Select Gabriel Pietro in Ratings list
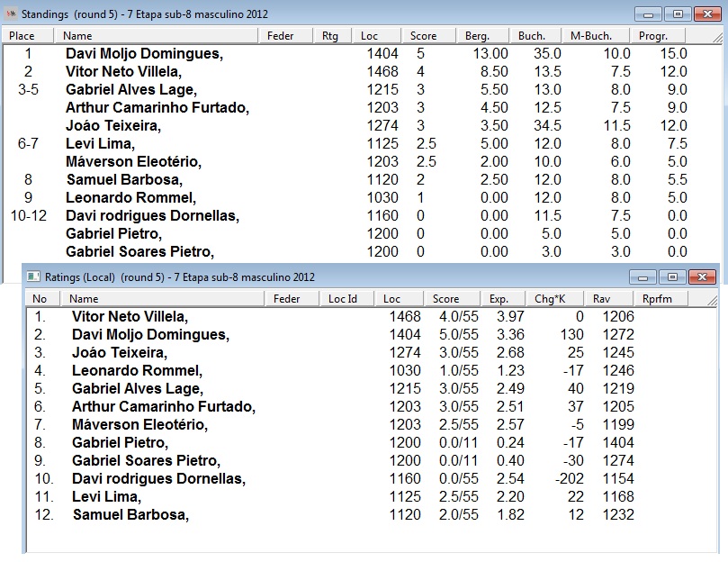Image resolution: width=728 pixels, height=562 pixels. click(121, 443)
